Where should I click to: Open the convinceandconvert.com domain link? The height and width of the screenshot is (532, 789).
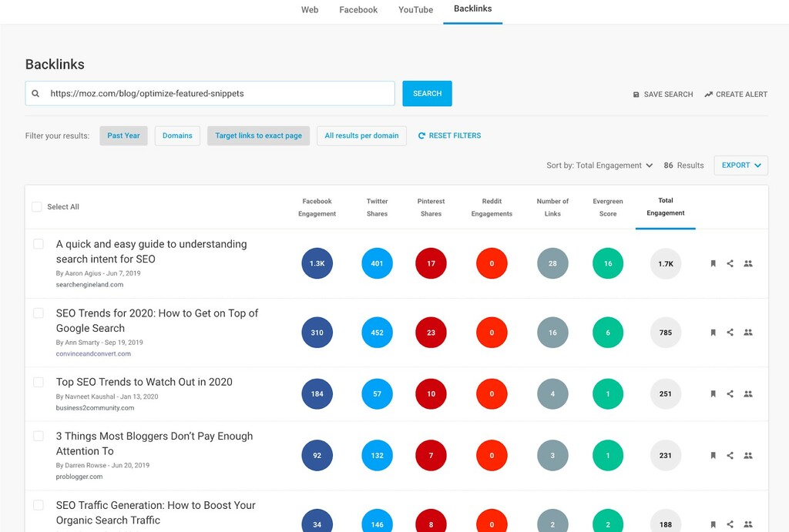pyautogui.click(x=93, y=354)
